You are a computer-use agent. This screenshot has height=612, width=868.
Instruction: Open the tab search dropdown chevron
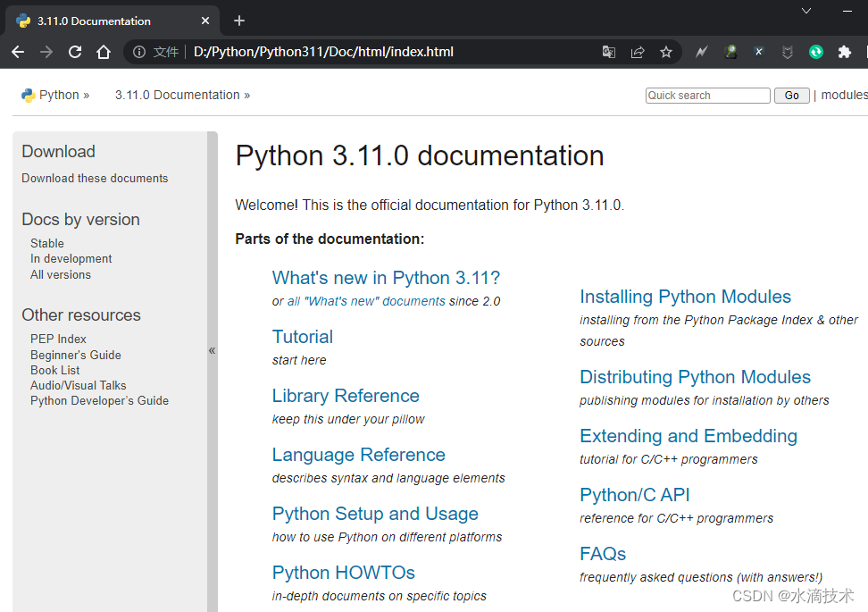pyautogui.click(x=806, y=11)
